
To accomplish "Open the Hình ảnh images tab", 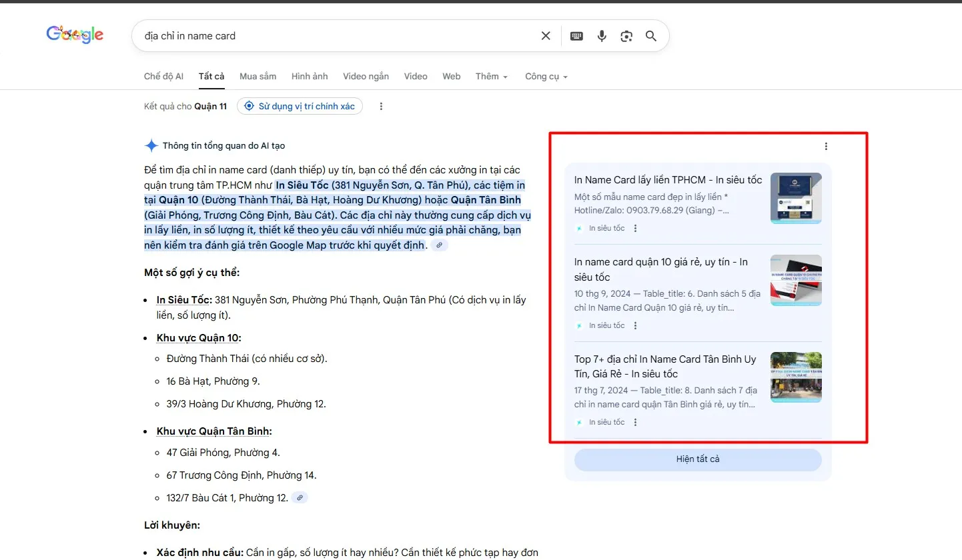I will tap(310, 77).
